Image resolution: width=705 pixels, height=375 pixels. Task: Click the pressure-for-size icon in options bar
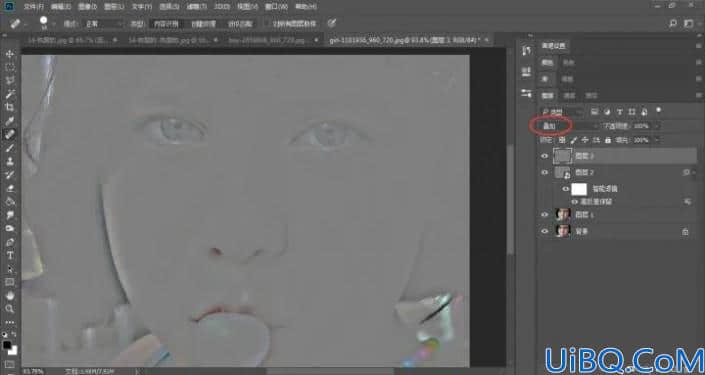(332, 23)
